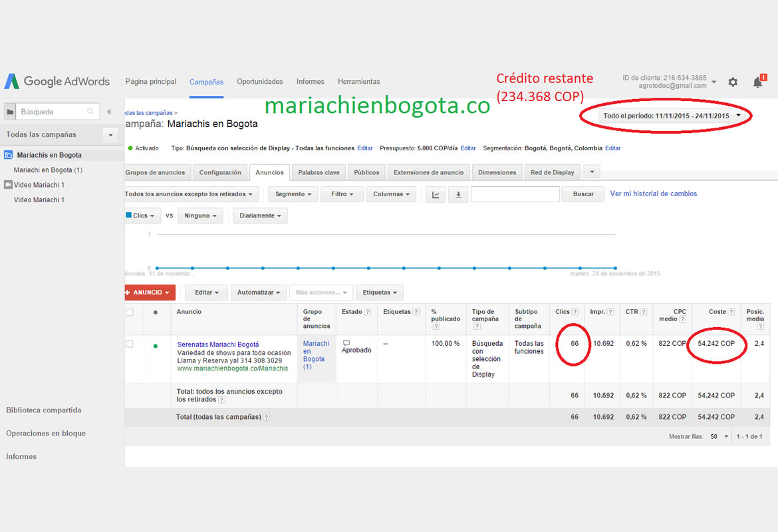The image size is (778, 532).
Task: Select Video Mariachi 1 ad group in sidebar
Action: tap(39, 199)
